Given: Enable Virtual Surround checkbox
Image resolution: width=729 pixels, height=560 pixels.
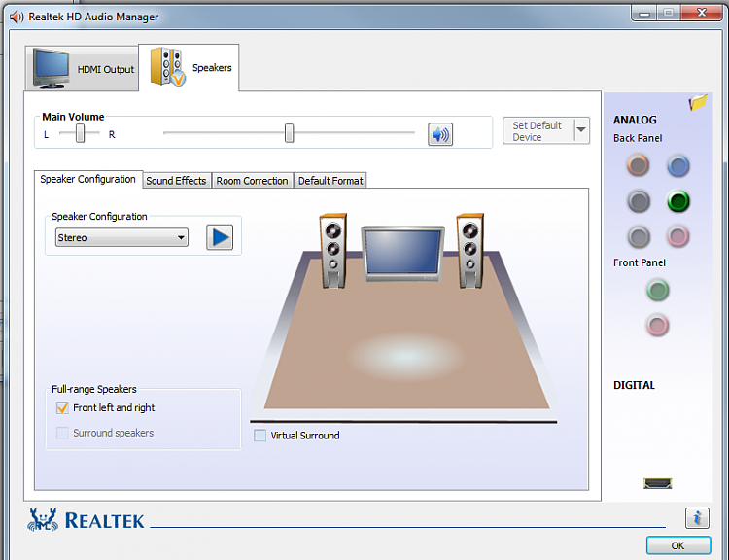Looking at the screenshot, I should (x=260, y=436).
